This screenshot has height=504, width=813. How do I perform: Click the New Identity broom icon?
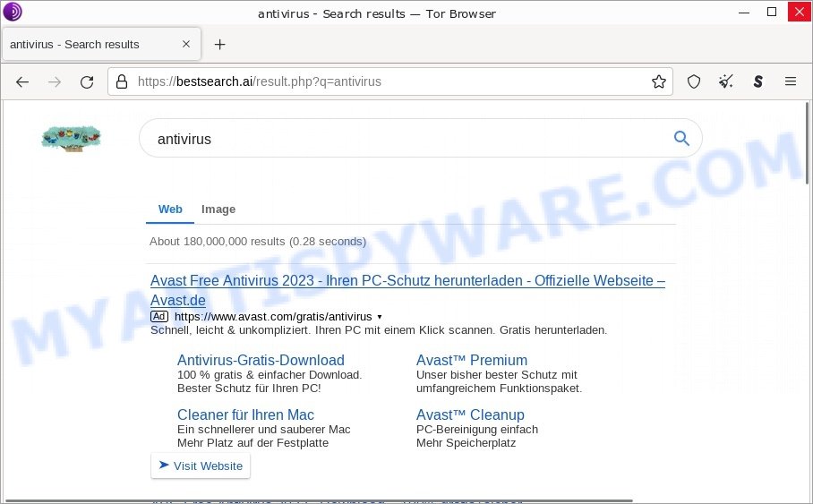(x=726, y=81)
